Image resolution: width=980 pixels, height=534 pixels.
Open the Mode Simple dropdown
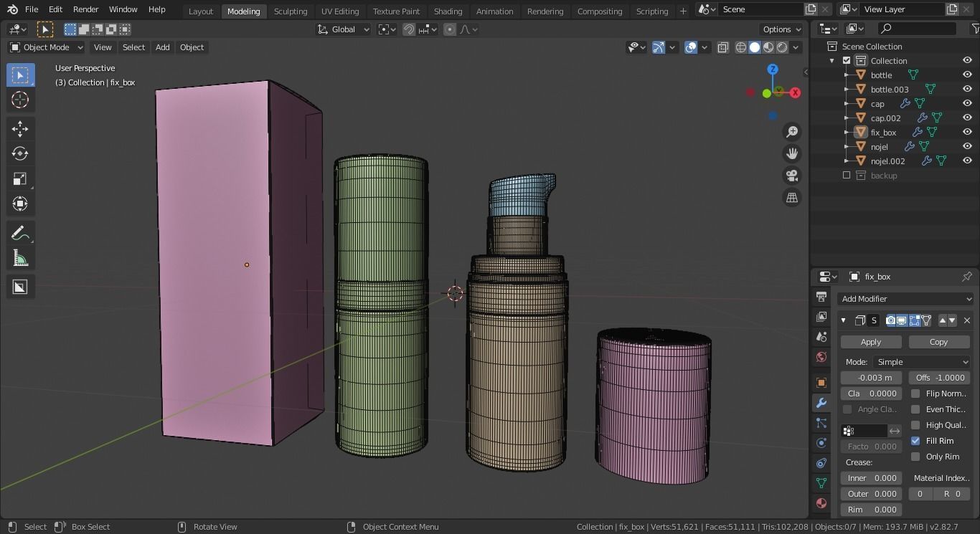(x=921, y=362)
